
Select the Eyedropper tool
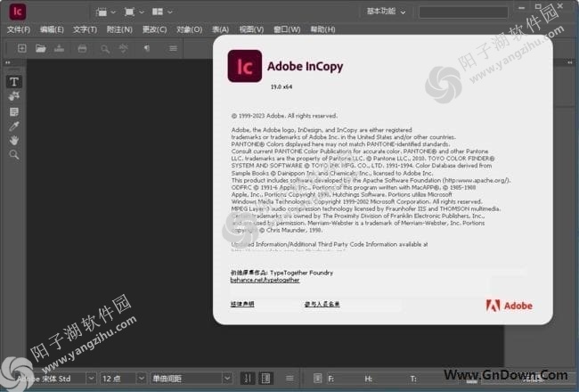click(14, 126)
